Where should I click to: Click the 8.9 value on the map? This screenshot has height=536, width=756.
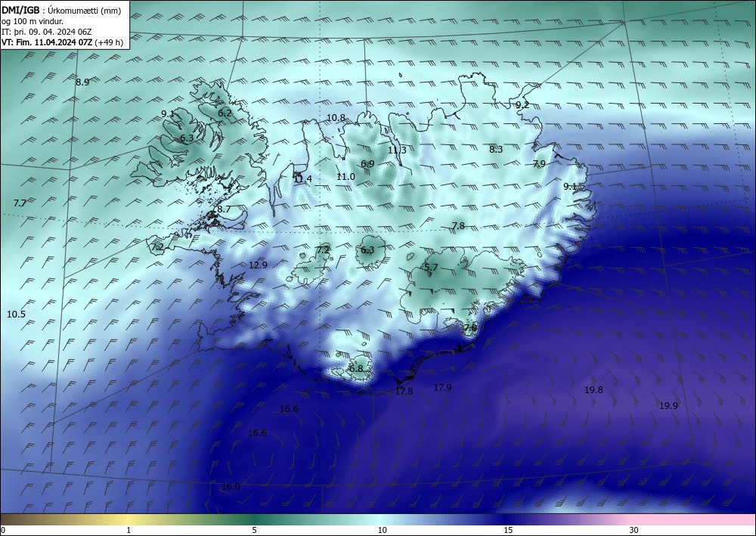click(82, 82)
